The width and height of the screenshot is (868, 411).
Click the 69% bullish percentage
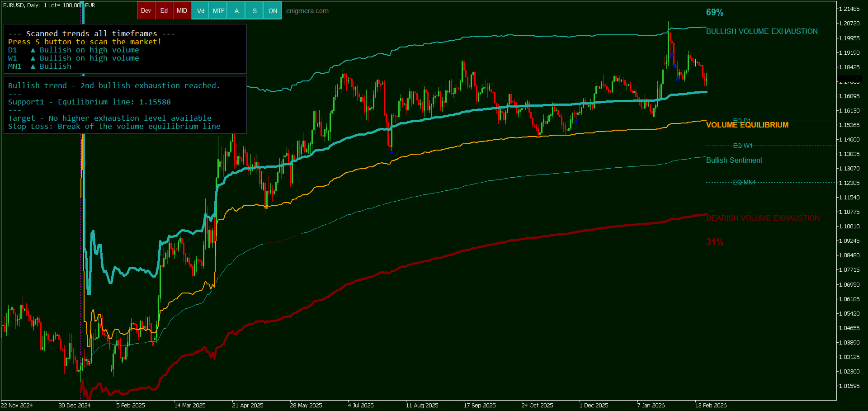pos(715,13)
